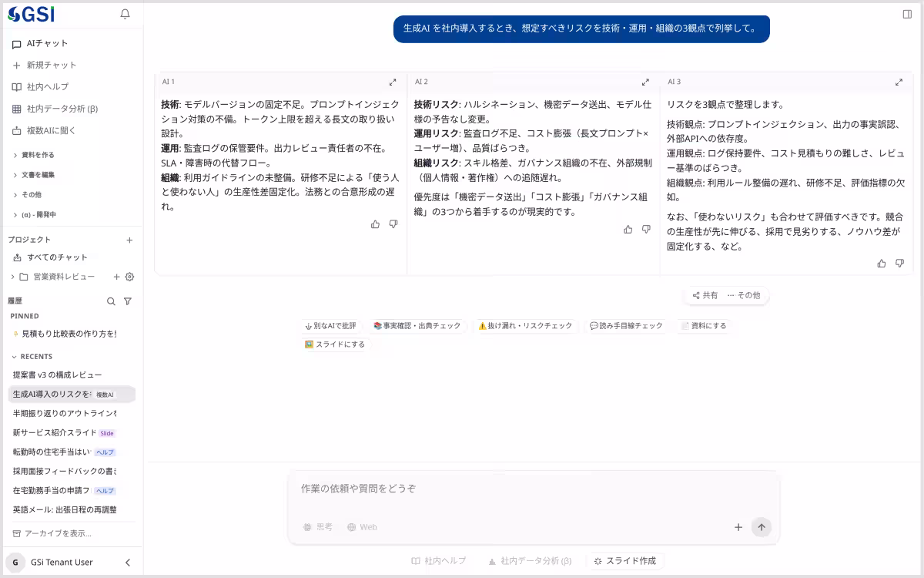Give thumbs up to AI 1 answer
Screen dimensions: 924x578
375,224
